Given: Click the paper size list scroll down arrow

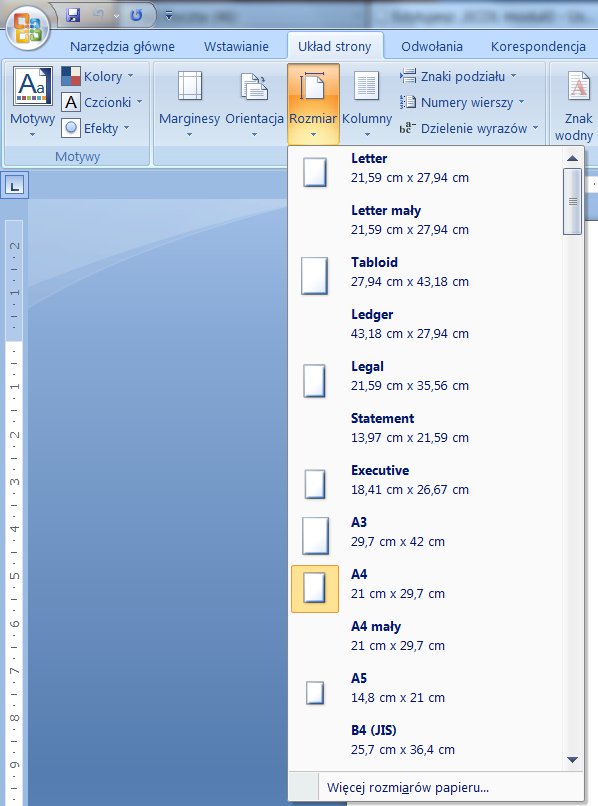Looking at the screenshot, I should (x=572, y=760).
